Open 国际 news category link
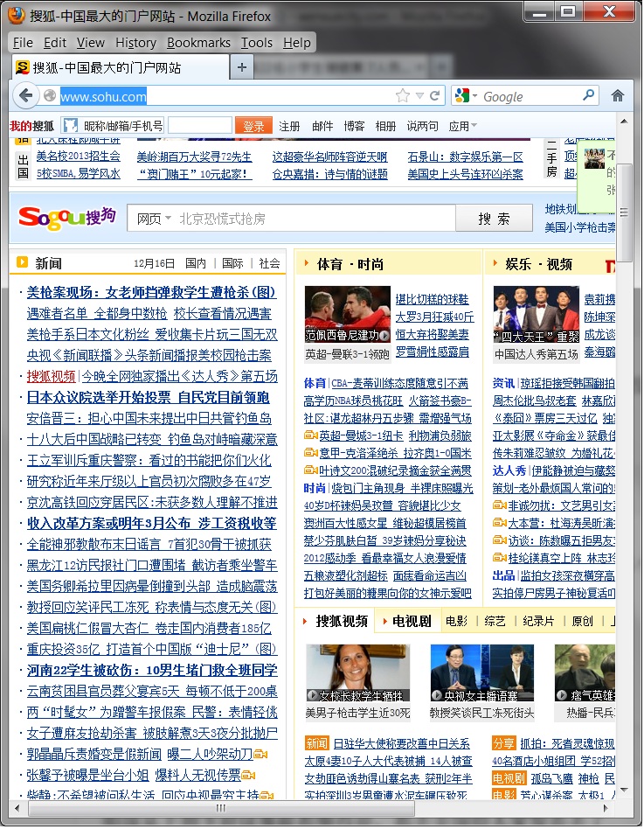 [232, 262]
